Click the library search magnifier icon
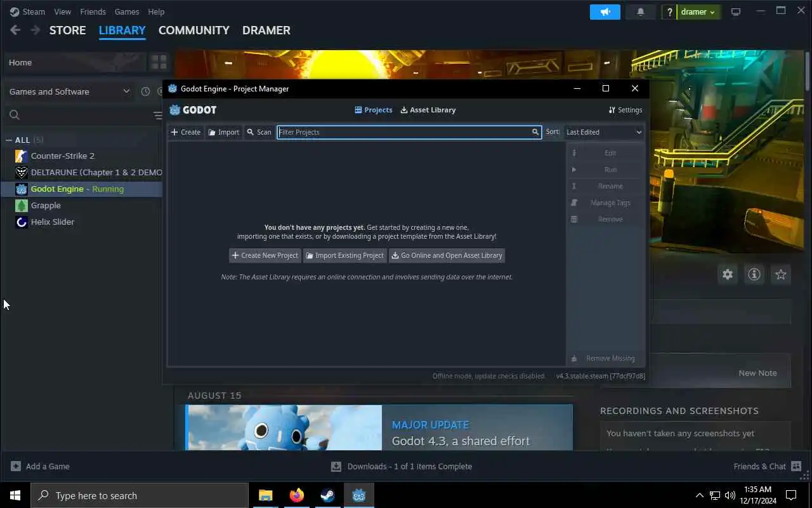The height and width of the screenshot is (508, 812). (x=15, y=115)
